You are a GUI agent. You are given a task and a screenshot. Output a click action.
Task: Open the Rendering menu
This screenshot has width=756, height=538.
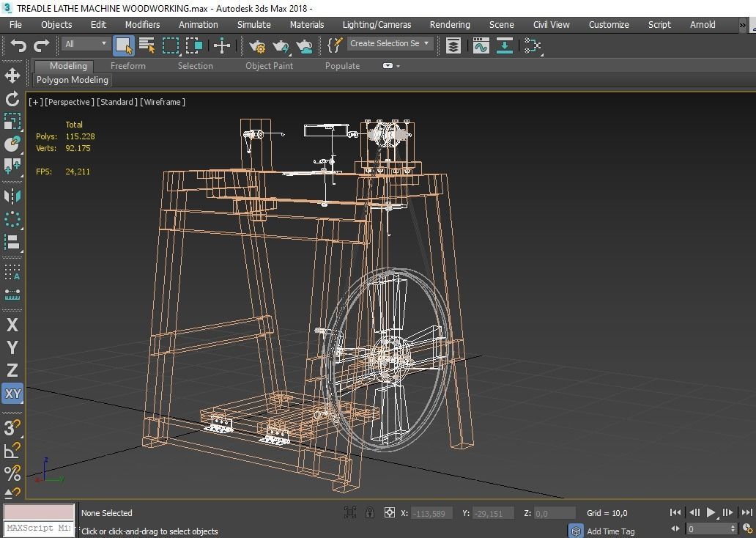pos(450,25)
